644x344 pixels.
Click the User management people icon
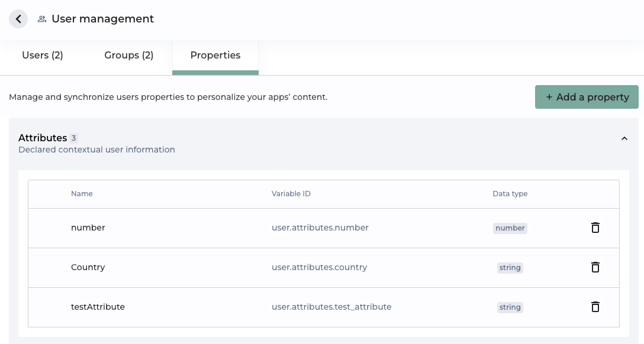pyautogui.click(x=42, y=19)
